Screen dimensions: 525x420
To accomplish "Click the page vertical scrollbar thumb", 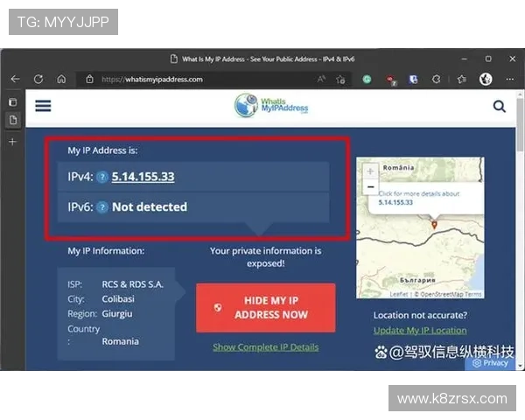I will point(520,124).
